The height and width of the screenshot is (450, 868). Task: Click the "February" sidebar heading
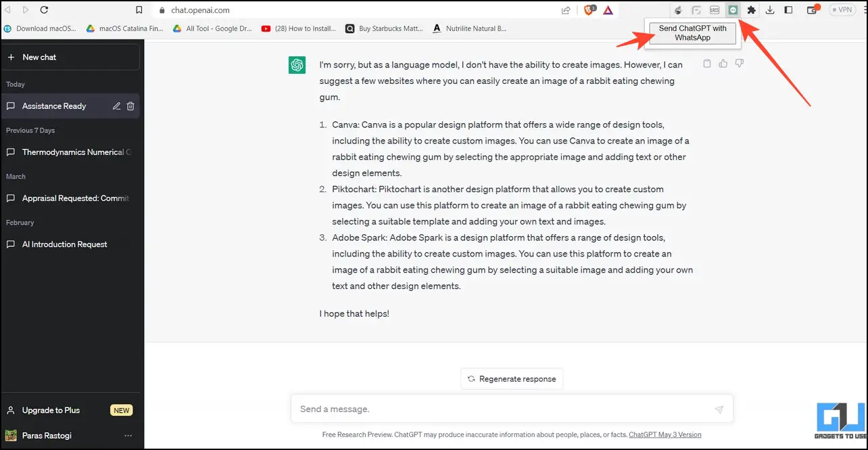click(x=20, y=223)
